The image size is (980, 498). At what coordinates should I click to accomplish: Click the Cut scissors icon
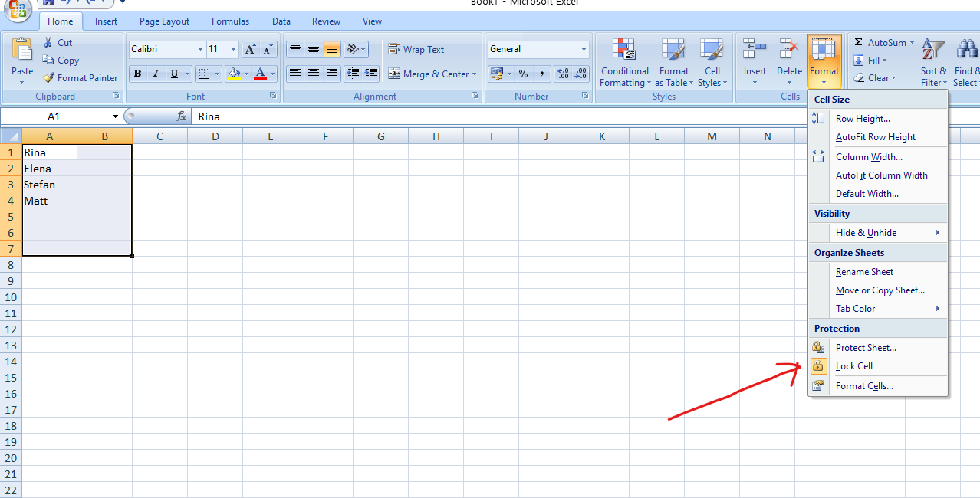[x=48, y=43]
